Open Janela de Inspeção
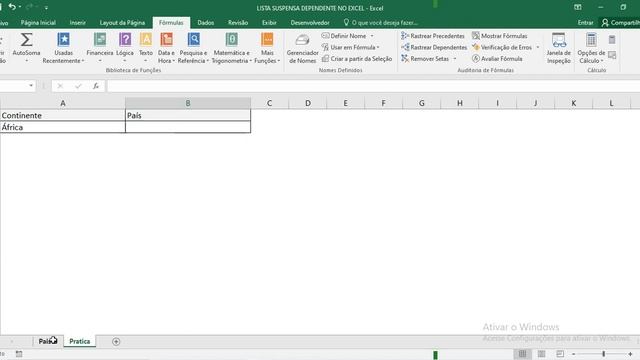Viewport: 640px width, 360px height. (558, 48)
